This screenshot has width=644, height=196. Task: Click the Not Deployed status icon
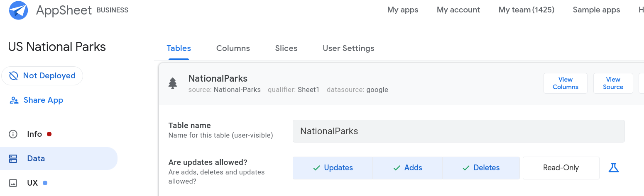pyautogui.click(x=14, y=76)
